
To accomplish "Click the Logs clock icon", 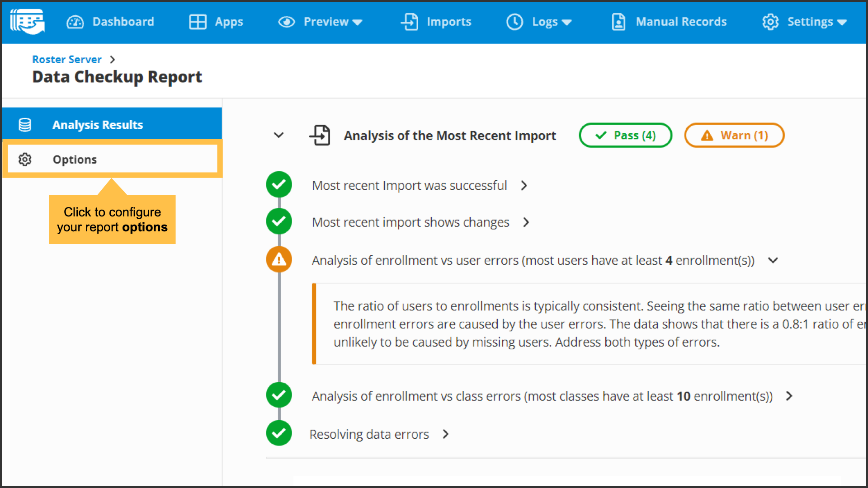I will pyautogui.click(x=514, y=22).
